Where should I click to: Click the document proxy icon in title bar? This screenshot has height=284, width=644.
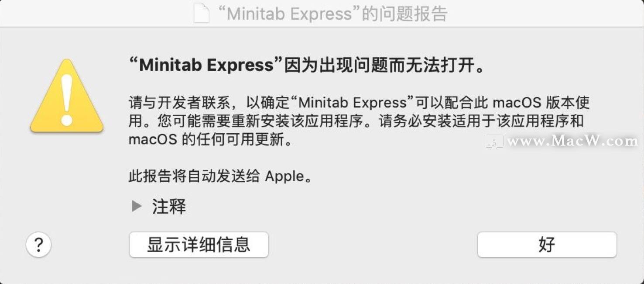[202, 14]
